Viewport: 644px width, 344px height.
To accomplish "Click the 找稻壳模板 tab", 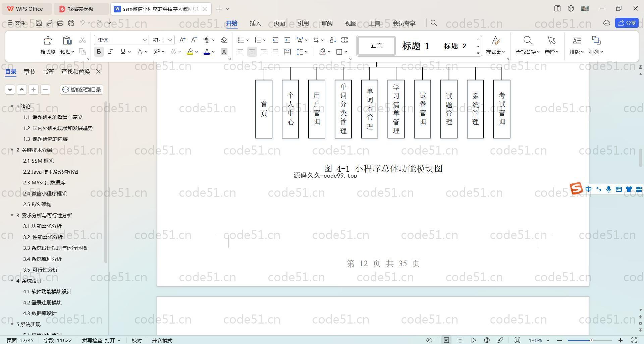I will click(81, 9).
